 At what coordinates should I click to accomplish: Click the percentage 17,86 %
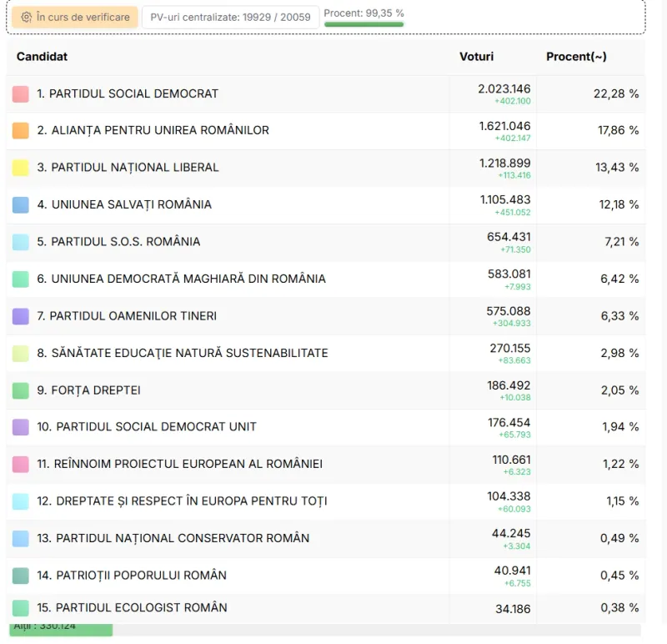point(619,130)
